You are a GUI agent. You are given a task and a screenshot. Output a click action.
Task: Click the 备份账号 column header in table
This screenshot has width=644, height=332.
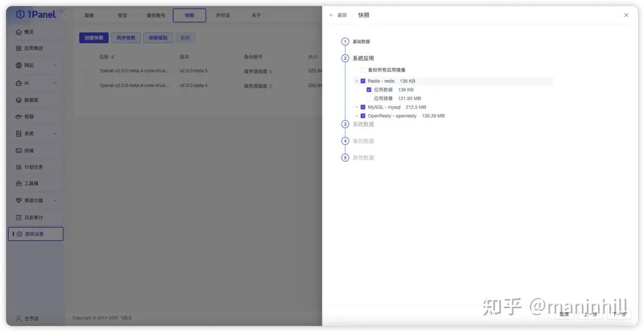pyautogui.click(x=253, y=57)
